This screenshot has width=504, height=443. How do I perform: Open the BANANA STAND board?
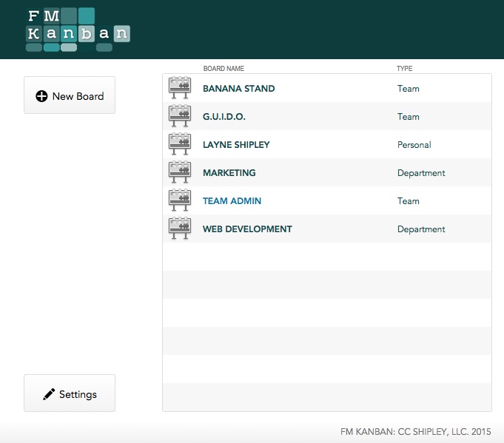click(x=239, y=88)
